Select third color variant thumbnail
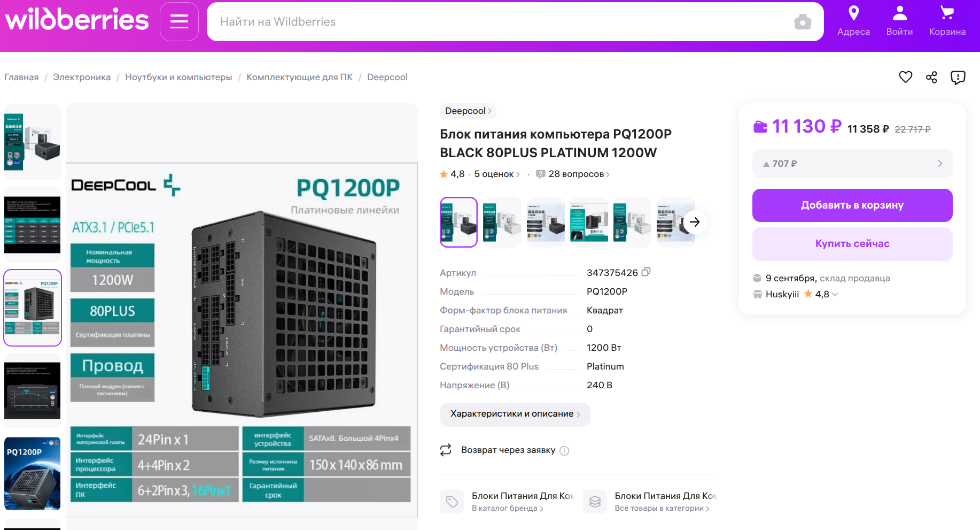 click(x=546, y=222)
